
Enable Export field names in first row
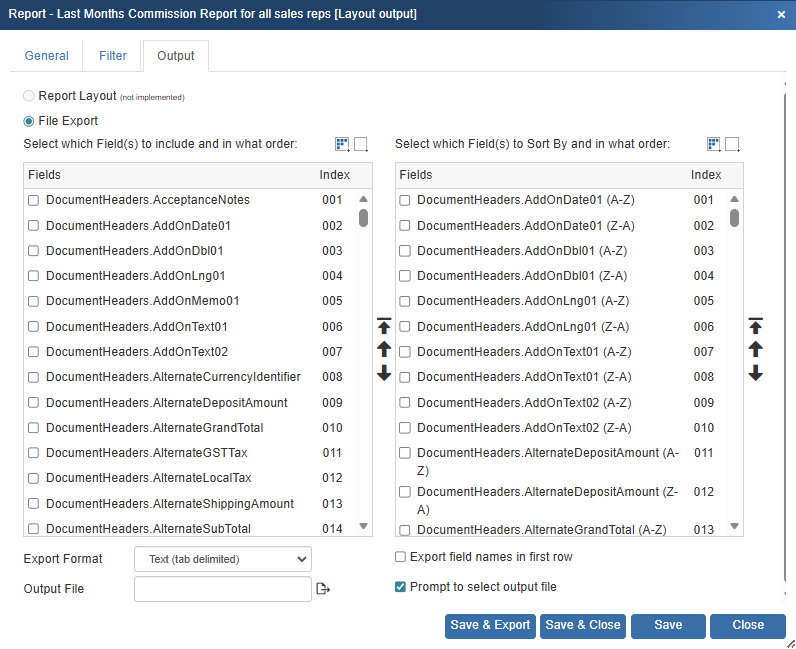(401, 557)
